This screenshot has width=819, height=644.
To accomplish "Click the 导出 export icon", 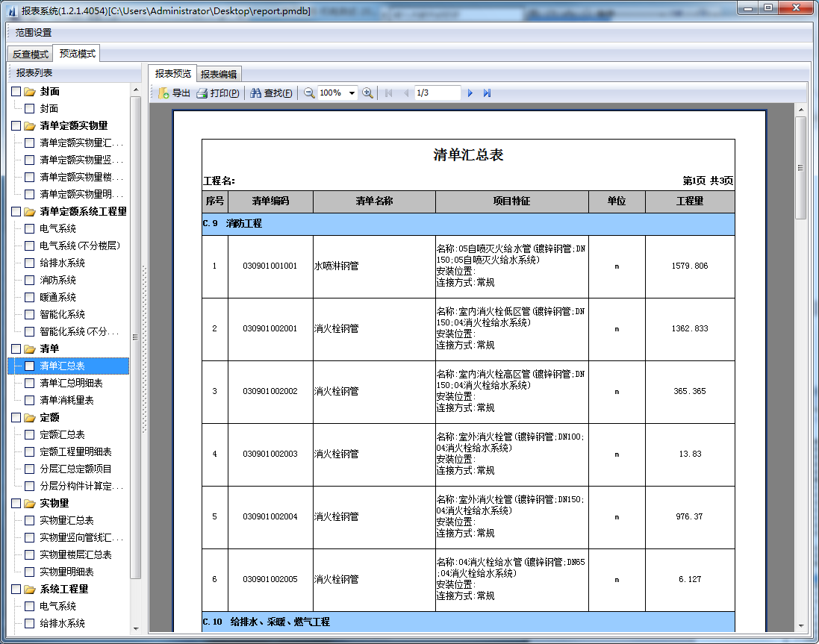I will pyautogui.click(x=164, y=93).
